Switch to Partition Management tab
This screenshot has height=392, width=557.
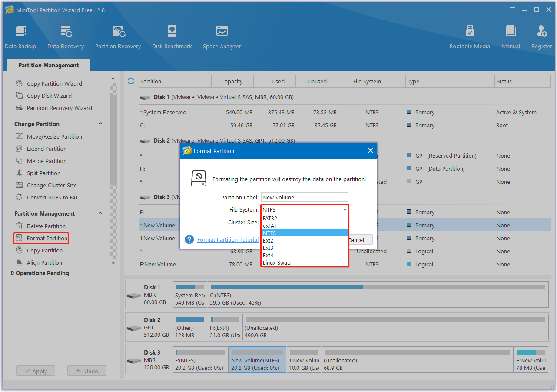pos(49,65)
